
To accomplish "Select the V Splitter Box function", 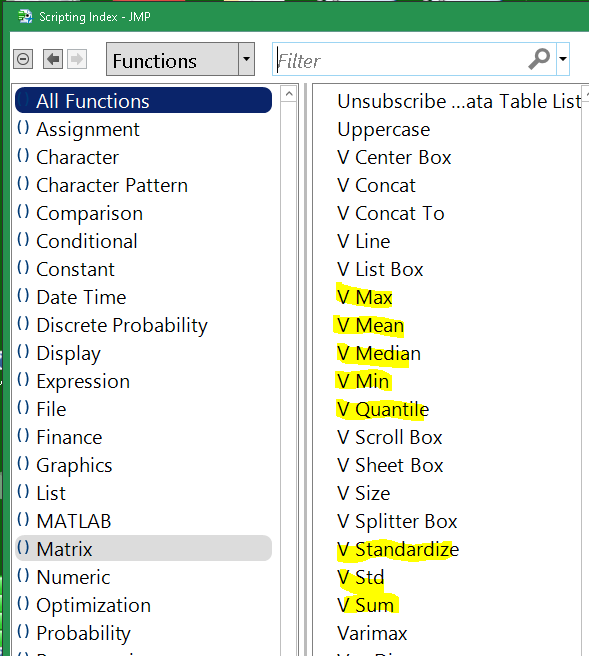I will pyautogui.click(x=397, y=521).
